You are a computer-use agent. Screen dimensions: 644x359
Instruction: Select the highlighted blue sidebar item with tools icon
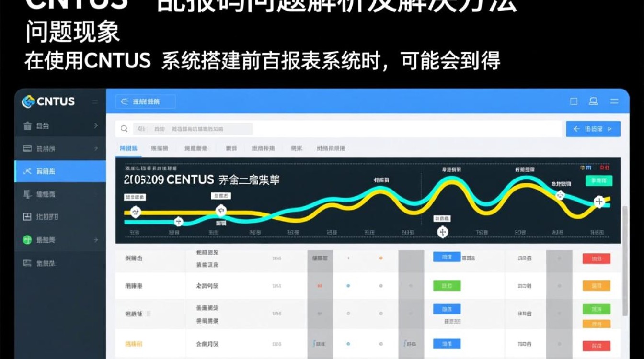[60, 171]
